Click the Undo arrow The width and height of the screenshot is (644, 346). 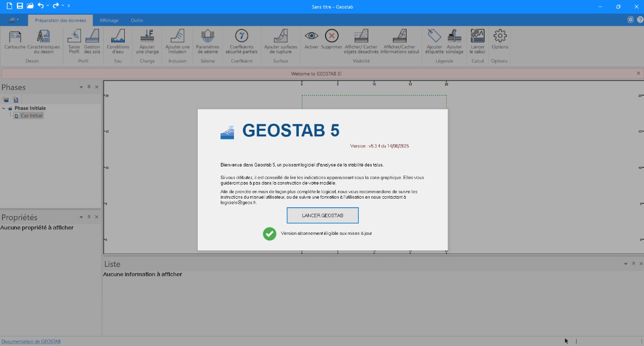click(x=41, y=6)
